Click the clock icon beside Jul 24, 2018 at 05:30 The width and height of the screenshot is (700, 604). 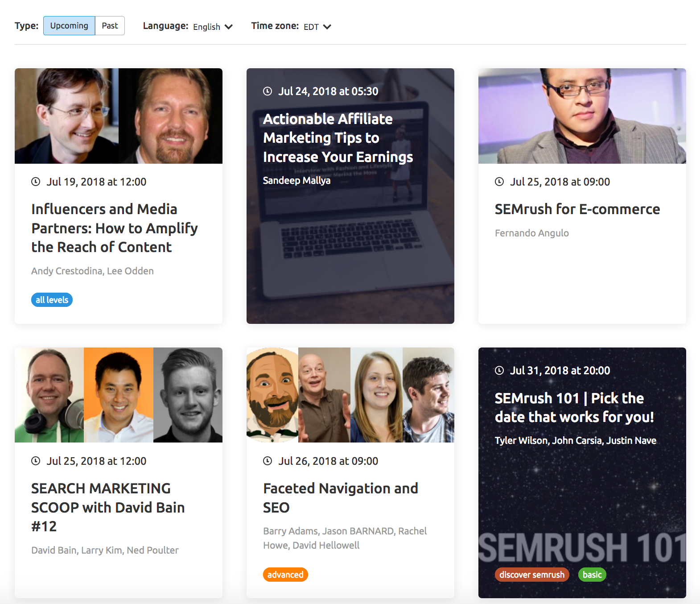tap(268, 91)
